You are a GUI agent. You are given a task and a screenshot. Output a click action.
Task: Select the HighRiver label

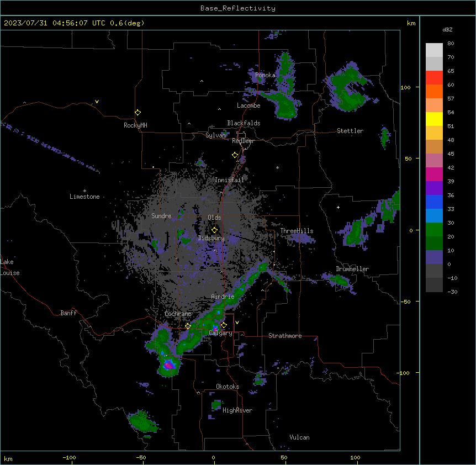coord(237,410)
